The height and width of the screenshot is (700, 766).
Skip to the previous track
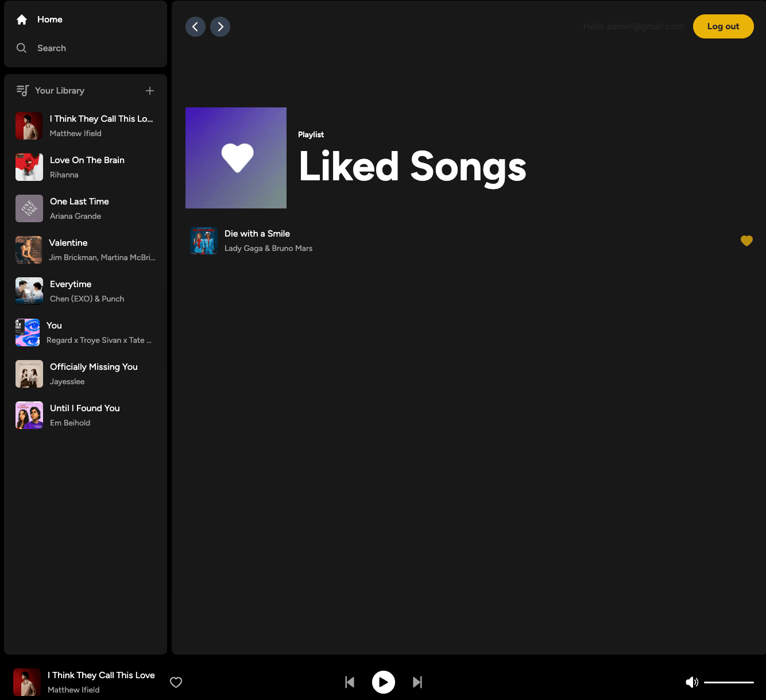tap(350, 682)
